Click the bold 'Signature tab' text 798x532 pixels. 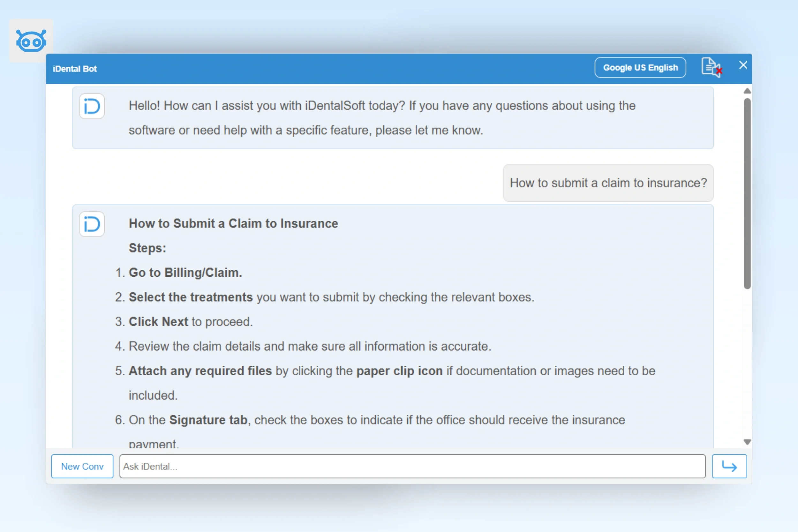point(208,420)
